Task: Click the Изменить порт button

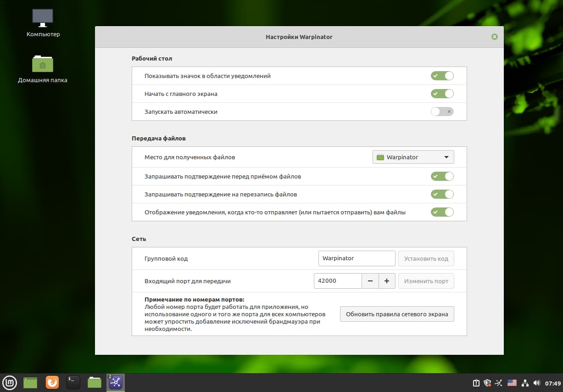Action: (426, 281)
